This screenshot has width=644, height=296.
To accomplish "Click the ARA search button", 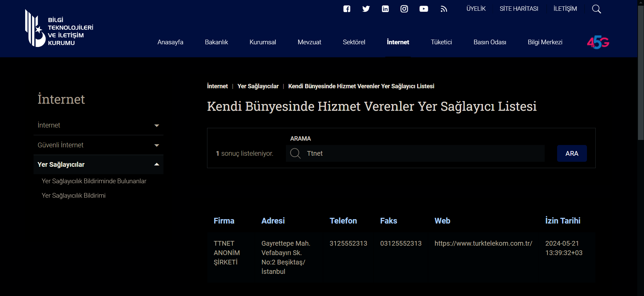I will tap(572, 153).
